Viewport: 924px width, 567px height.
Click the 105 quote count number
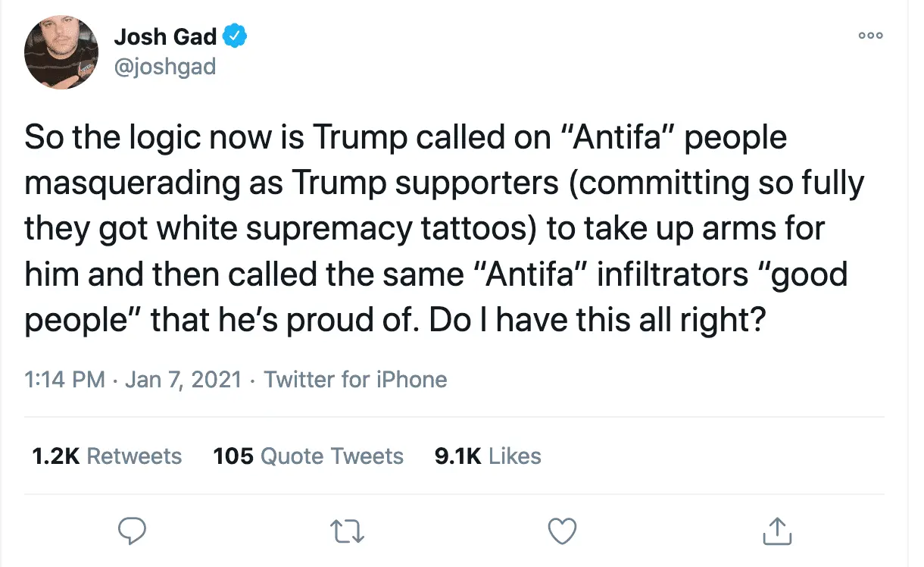(x=233, y=456)
